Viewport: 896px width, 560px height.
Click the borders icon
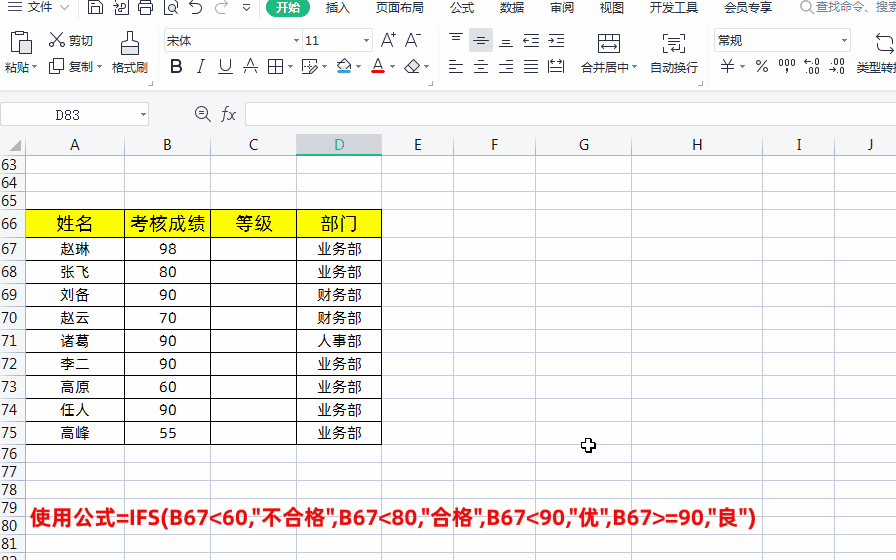[275, 66]
